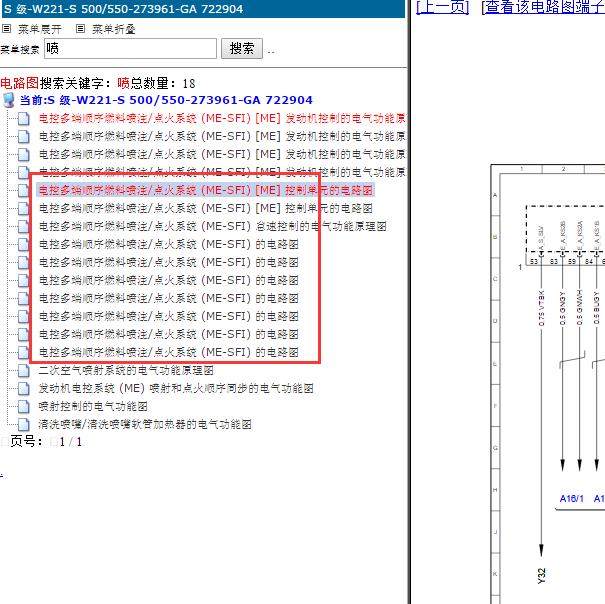The width and height of the screenshot is (605, 604).
Task: Open highlighted red [ME] 控制单元的电路图 row
Action: point(205,190)
